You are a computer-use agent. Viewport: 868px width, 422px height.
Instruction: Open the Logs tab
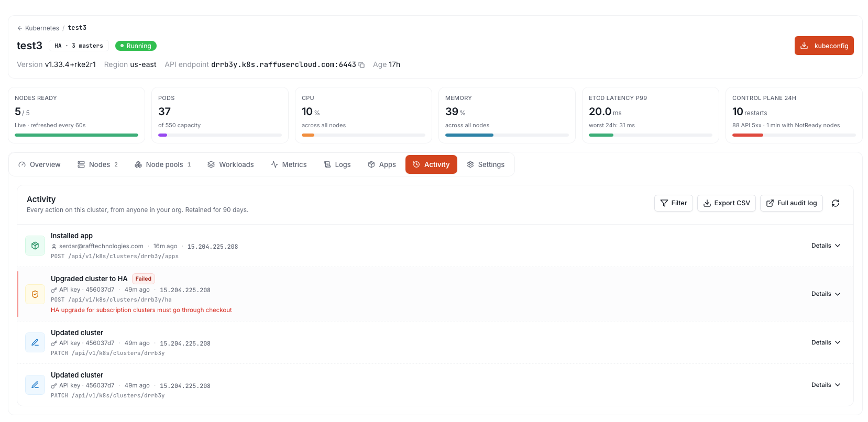[x=337, y=164]
